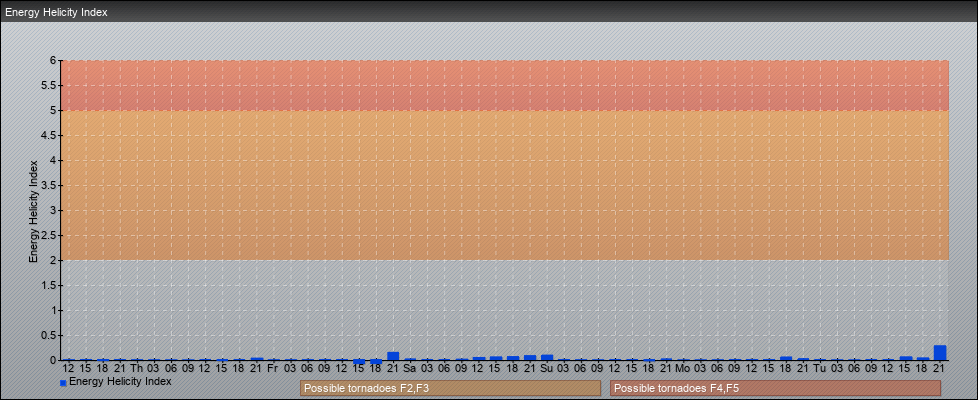Click the Fr day label on the x-axis
Viewport: 978px width, 400px height.
273,369
